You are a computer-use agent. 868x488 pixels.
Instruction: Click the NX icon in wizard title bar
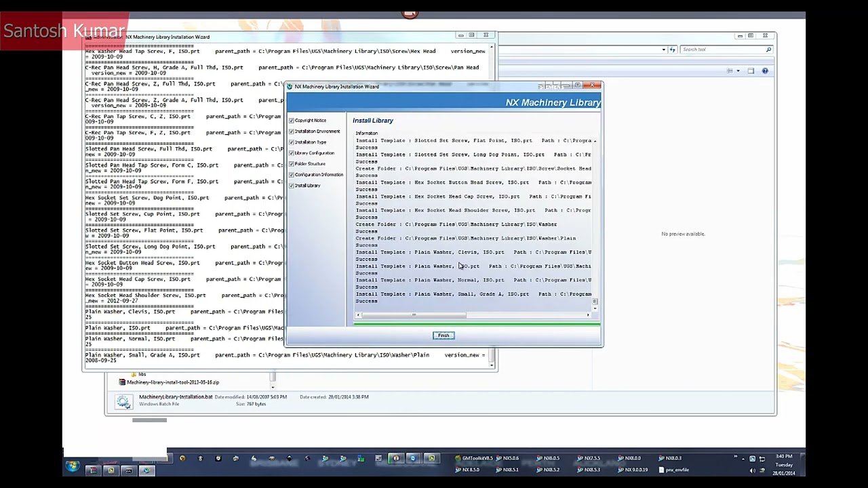point(290,87)
